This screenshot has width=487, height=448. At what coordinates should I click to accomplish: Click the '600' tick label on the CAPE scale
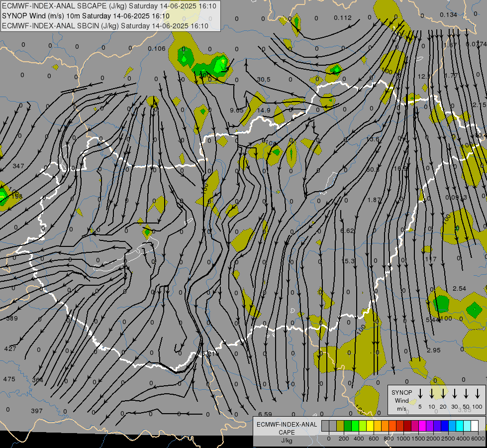pos(374,439)
